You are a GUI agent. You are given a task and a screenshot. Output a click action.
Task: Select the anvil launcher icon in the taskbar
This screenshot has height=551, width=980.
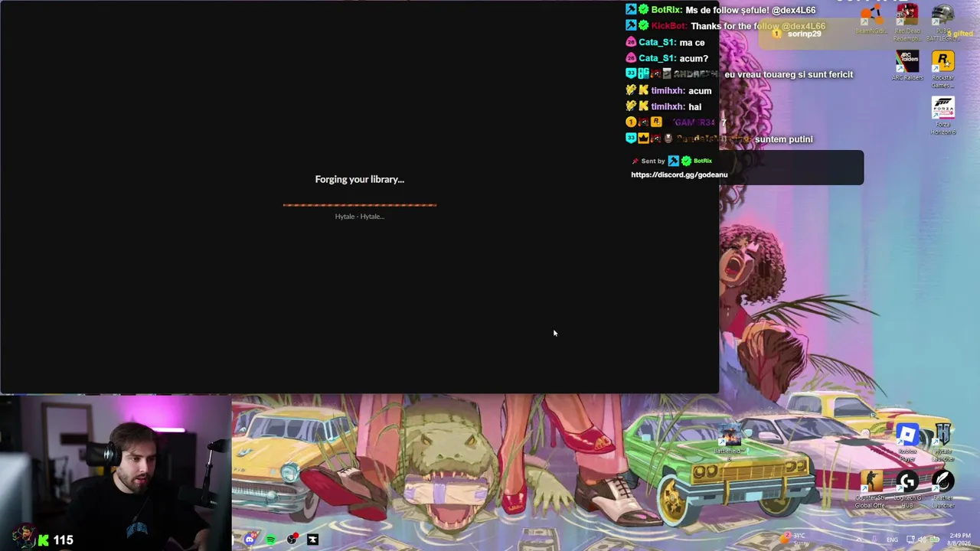click(312, 540)
